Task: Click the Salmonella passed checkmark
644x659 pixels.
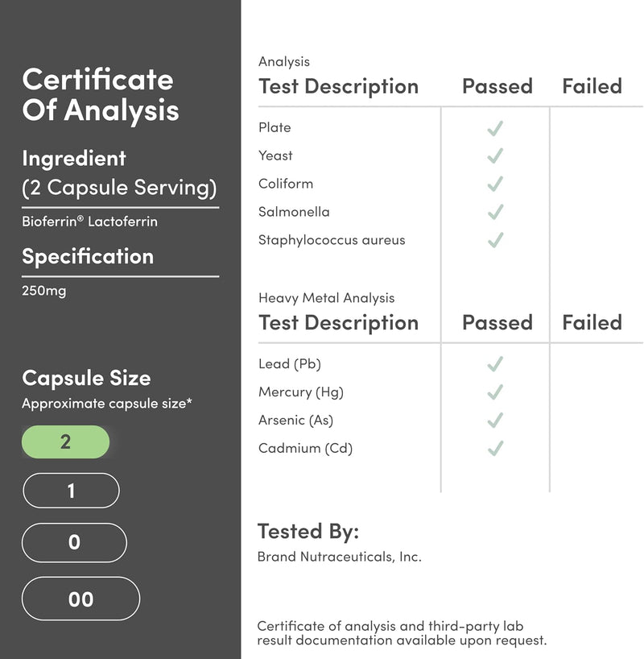Action: click(x=495, y=213)
